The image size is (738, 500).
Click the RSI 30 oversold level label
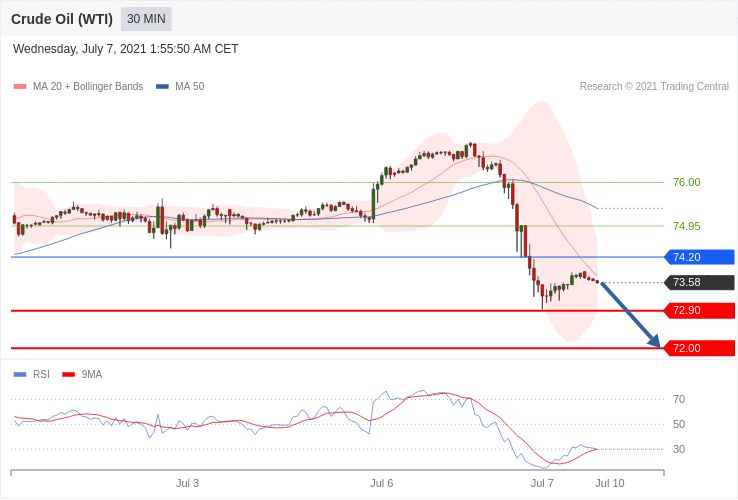tap(679, 449)
